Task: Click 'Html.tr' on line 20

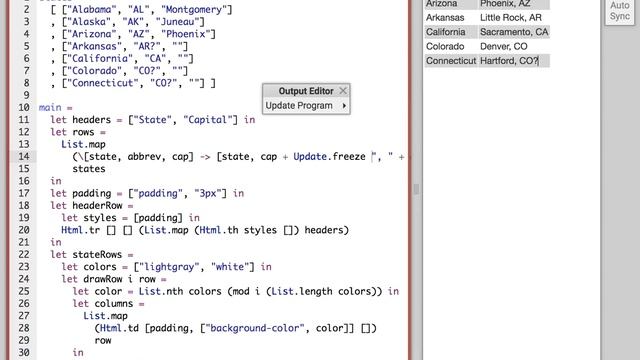Action: click(80, 230)
